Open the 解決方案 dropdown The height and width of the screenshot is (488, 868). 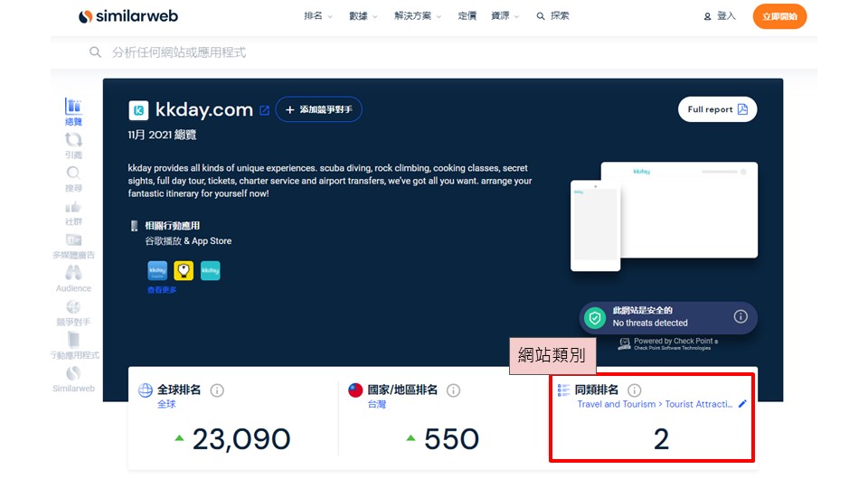point(418,16)
